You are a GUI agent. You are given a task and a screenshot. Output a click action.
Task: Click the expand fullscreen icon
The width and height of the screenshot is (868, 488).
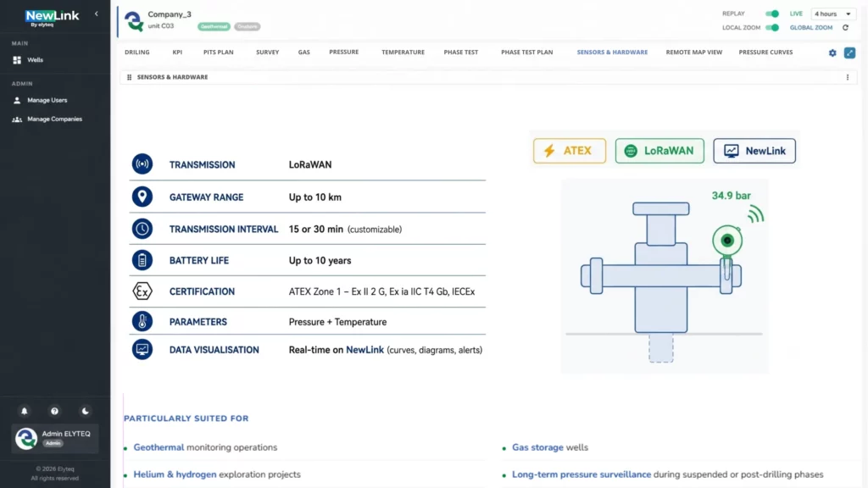[x=849, y=53]
